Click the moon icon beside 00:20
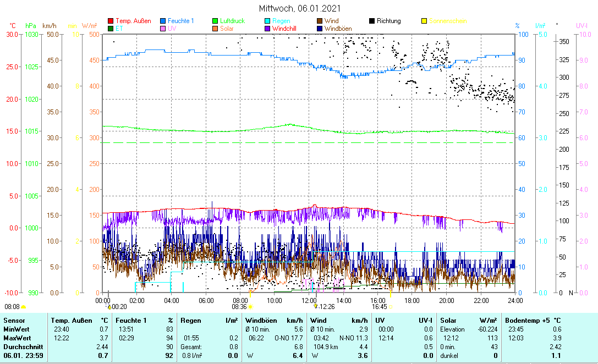598x364 pixels. (109, 307)
